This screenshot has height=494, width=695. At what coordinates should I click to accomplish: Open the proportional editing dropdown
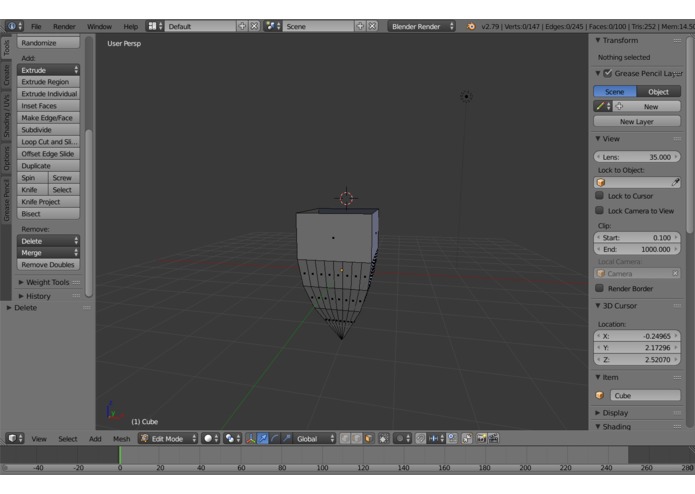click(402, 438)
